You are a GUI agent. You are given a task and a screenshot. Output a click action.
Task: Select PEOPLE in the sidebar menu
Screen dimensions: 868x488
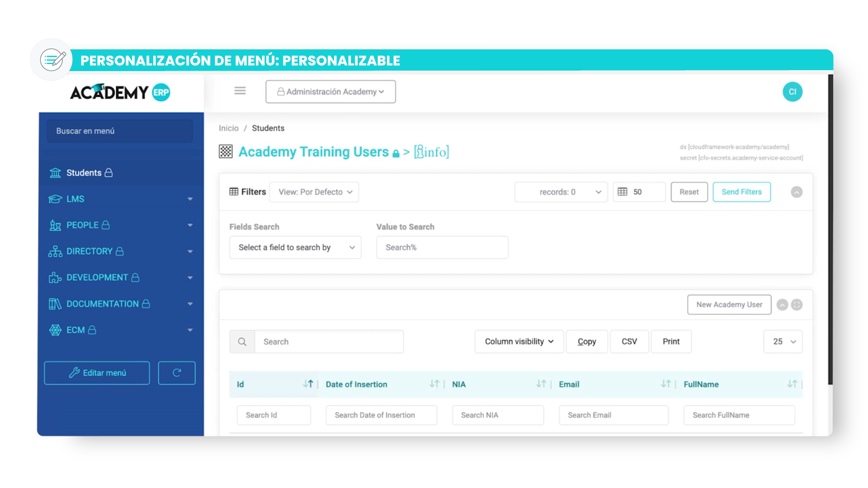[x=121, y=225]
